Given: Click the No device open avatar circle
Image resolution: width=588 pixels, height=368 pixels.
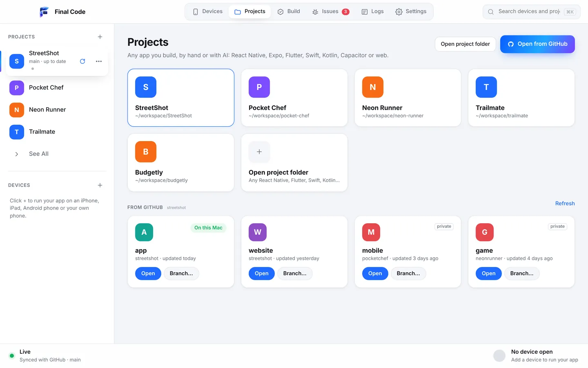Looking at the screenshot, I should click(499, 356).
